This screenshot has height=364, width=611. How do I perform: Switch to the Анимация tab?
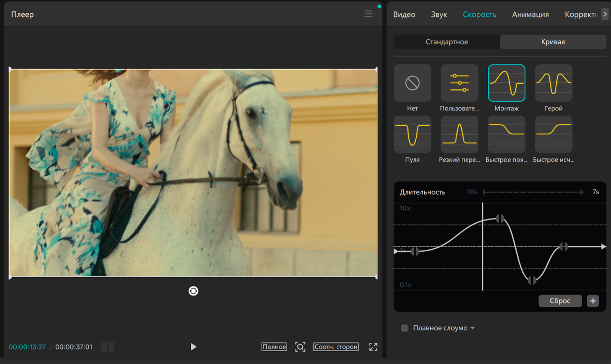click(530, 14)
